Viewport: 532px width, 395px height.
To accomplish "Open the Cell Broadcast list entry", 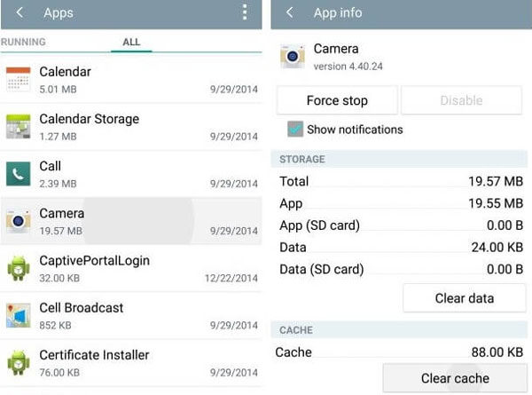I will (x=133, y=316).
